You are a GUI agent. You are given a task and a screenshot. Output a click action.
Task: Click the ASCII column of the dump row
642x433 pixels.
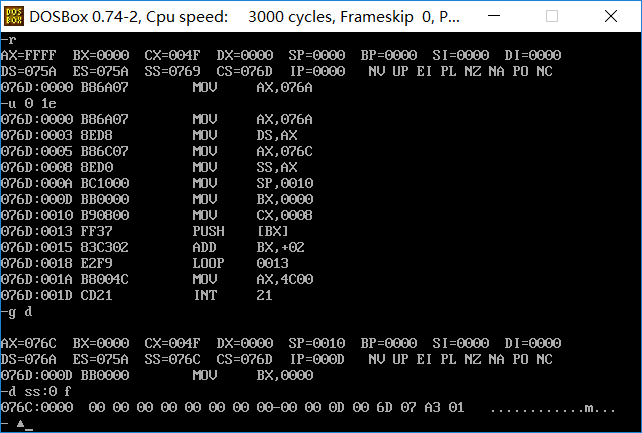tap(553, 408)
